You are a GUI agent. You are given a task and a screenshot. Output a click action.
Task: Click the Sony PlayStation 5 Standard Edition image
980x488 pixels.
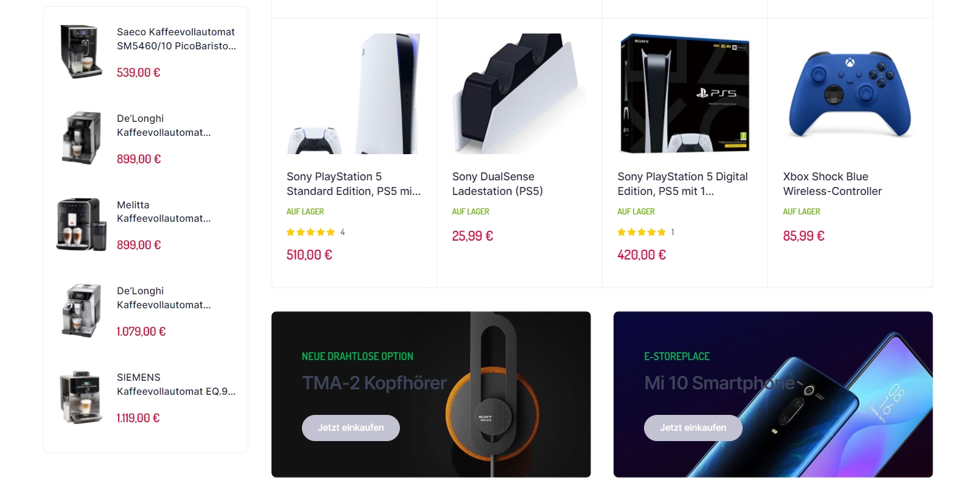(x=354, y=94)
